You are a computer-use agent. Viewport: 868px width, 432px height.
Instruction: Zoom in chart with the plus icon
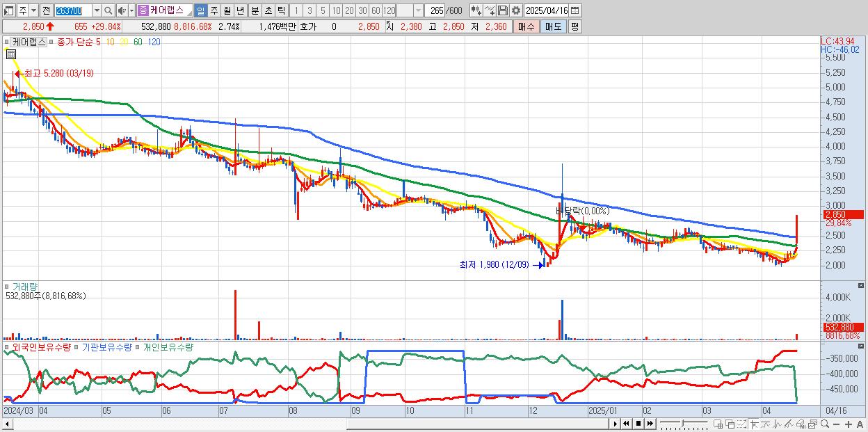(x=848, y=424)
